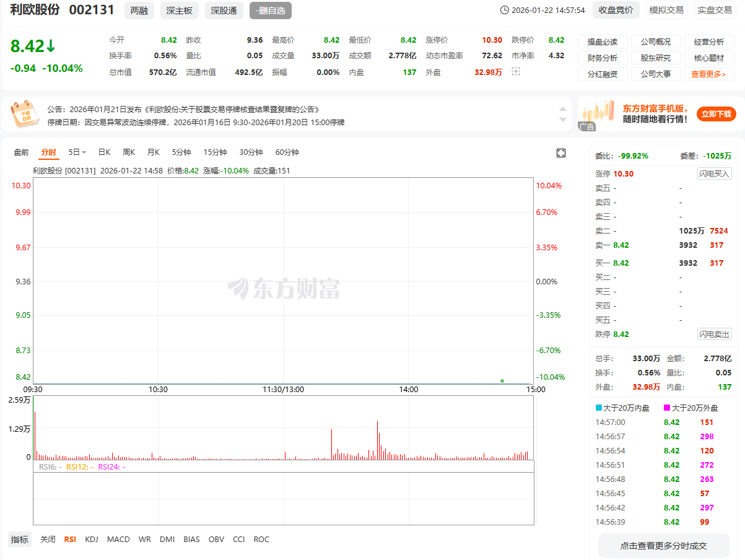The width and height of the screenshot is (745, 560).
Task: Select the DMI indicator
Action: coord(167,540)
